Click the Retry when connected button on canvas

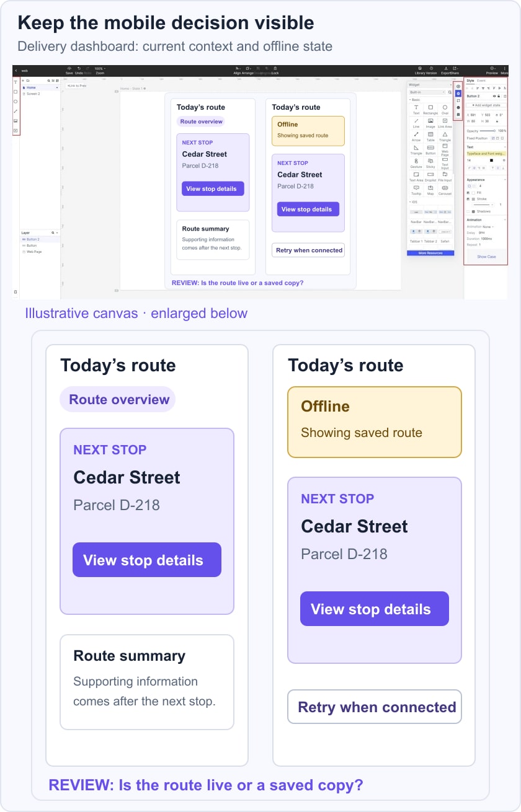[x=308, y=250]
